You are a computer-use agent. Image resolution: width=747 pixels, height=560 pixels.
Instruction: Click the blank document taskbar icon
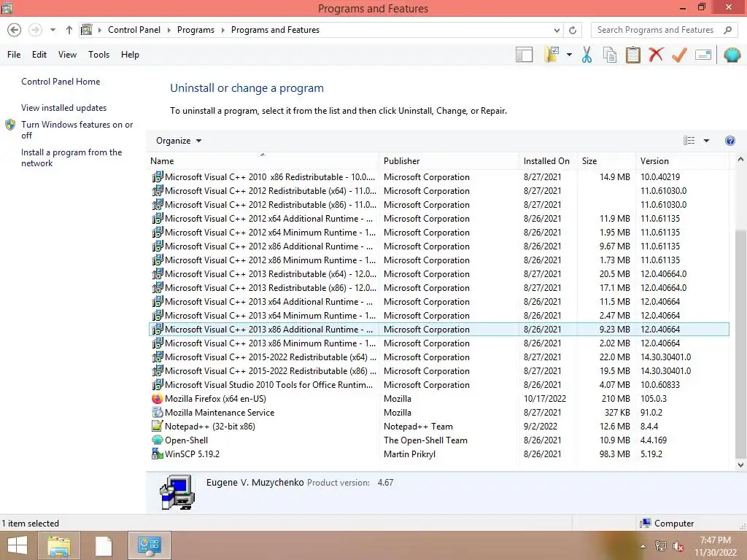click(x=104, y=545)
